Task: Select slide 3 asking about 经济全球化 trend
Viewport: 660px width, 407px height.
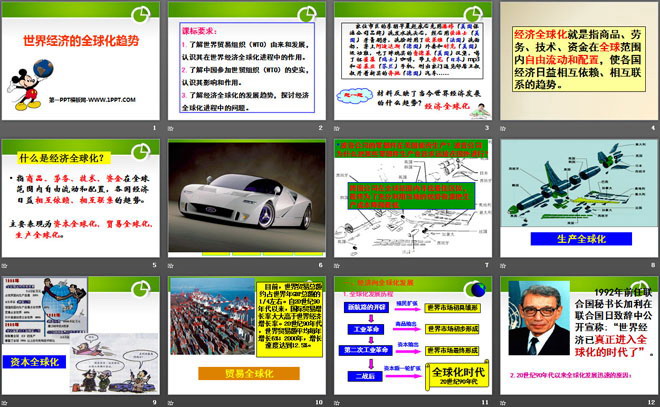Action: (x=413, y=61)
